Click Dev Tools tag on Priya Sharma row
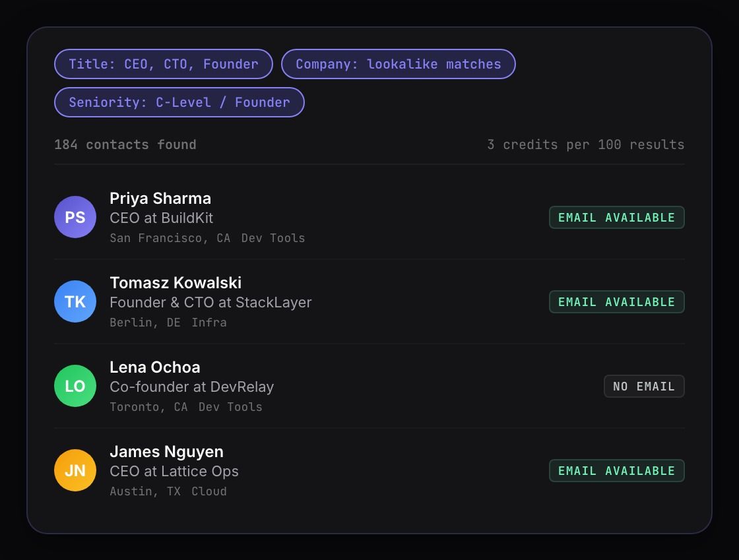739x560 pixels. tap(273, 238)
